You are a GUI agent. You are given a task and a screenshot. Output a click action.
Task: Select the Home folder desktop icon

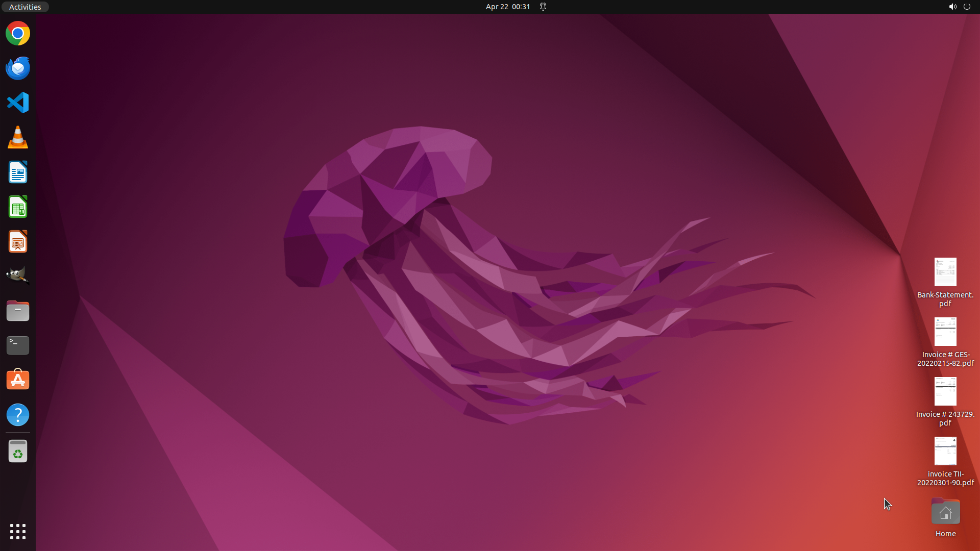click(x=945, y=512)
